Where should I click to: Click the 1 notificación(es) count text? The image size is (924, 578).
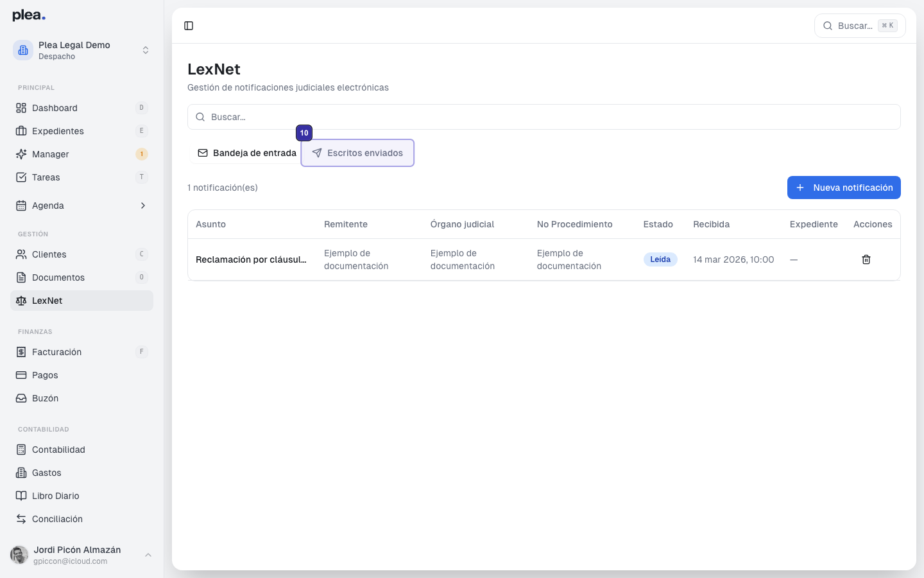[x=223, y=188]
